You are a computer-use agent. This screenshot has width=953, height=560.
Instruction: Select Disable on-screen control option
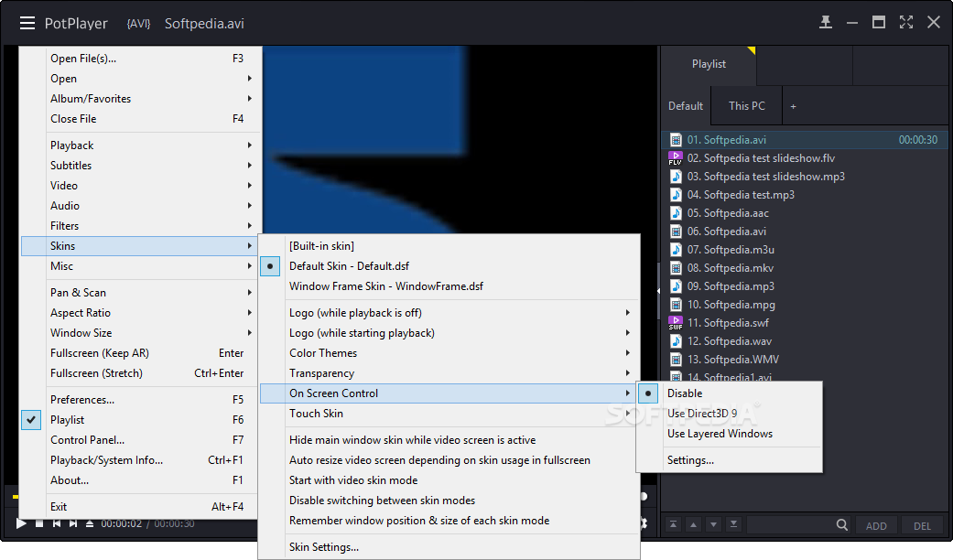tap(730, 393)
